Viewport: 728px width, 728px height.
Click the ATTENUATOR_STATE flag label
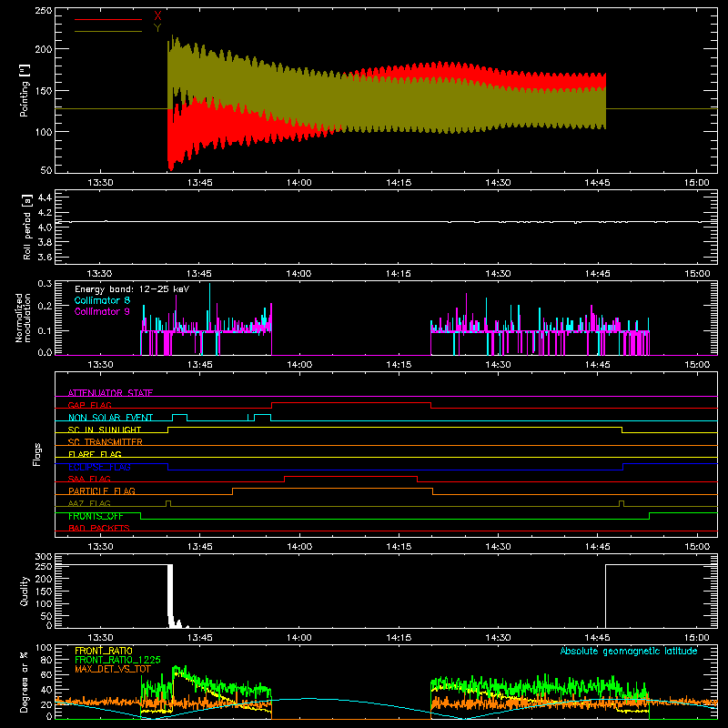coord(110,393)
